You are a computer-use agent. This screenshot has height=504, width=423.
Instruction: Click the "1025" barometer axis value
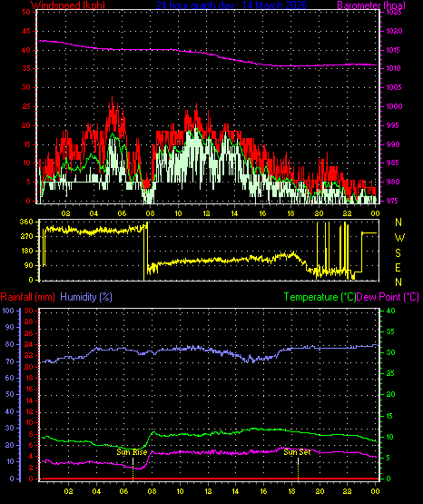(x=394, y=13)
